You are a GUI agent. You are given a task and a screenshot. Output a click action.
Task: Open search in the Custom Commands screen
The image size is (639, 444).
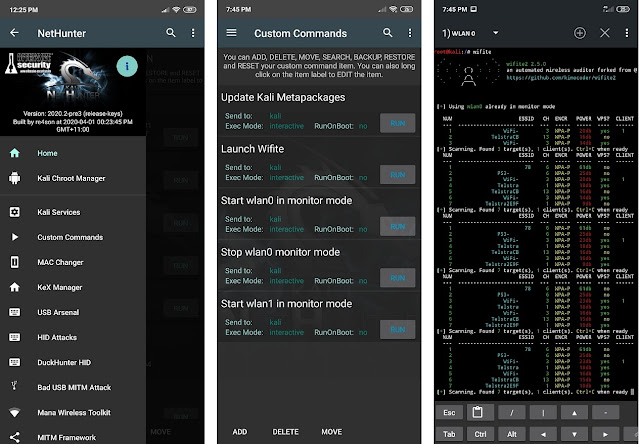pos(388,33)
